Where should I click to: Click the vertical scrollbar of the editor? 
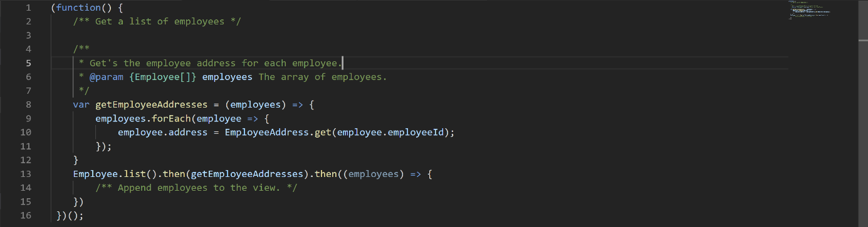click(863, 113)
